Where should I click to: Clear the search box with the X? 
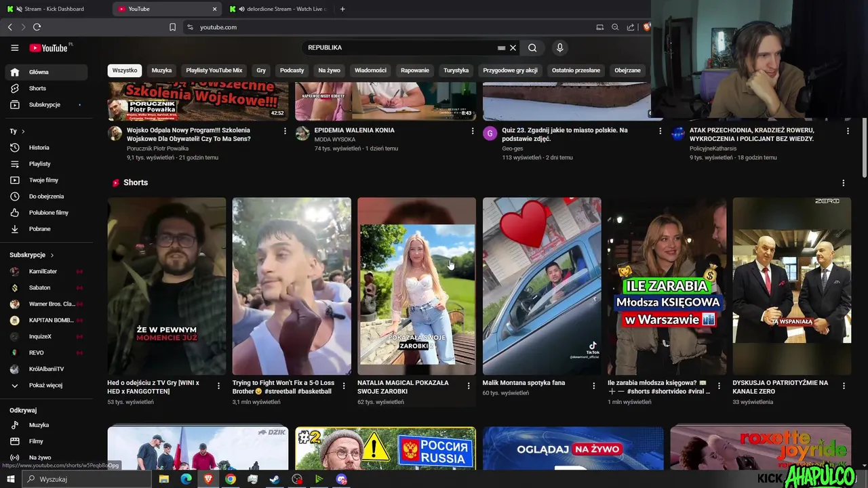(513, 47)
